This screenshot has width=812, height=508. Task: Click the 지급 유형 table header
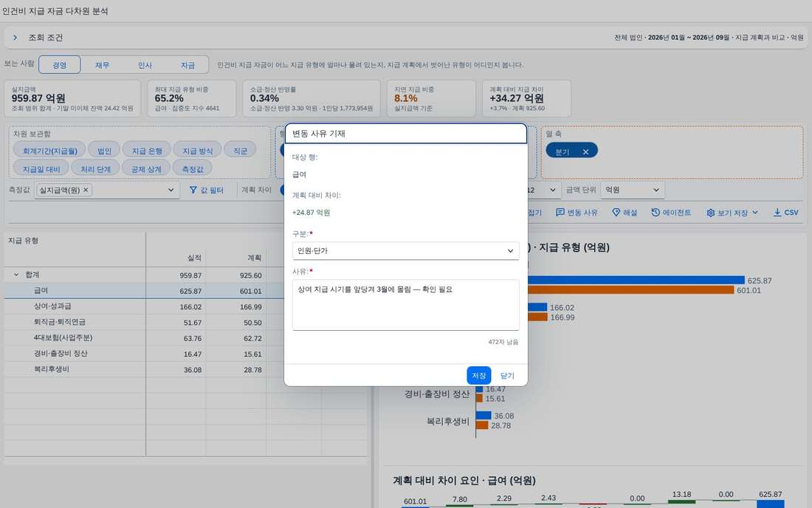[x=75, y=241]
